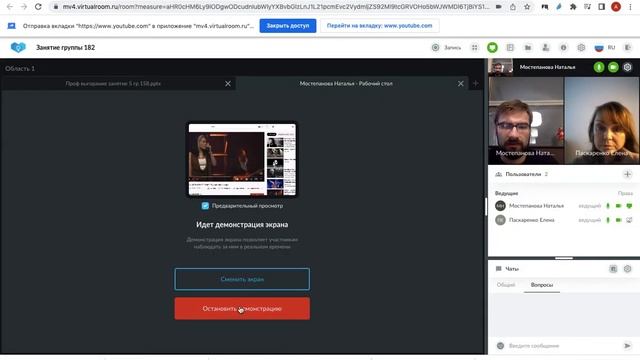Screen dimensions: 640x360
Task: Start recording with the Запись button
Action: click(446, 48)
